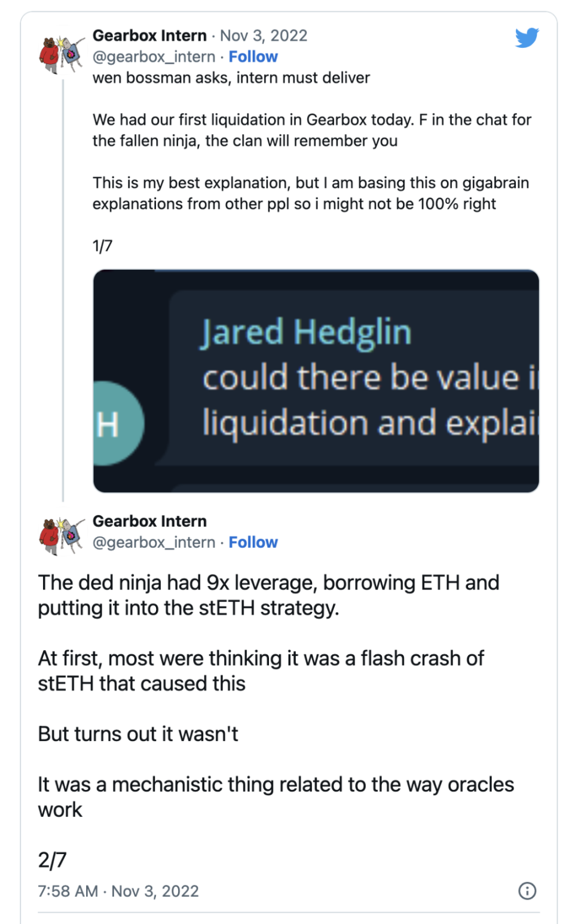Open the Gearbox Intern name in second tweet
The width and height of the screenshot is (581, 924).
[x=149, y=522]
